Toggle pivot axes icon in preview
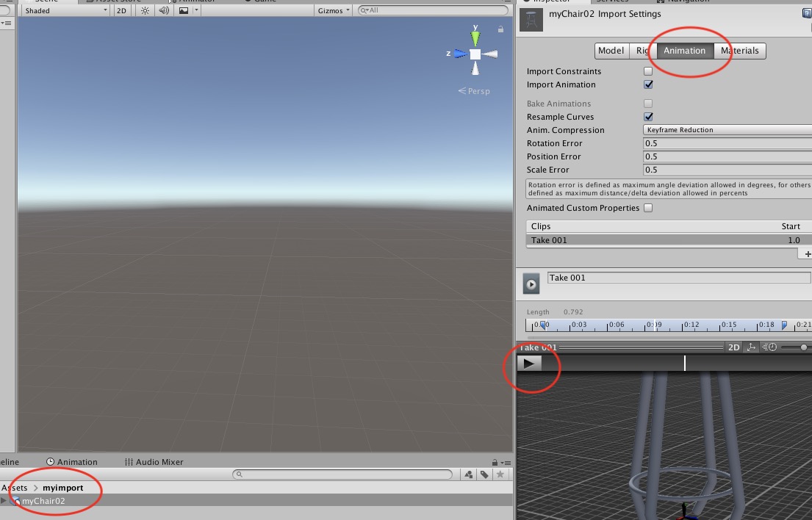 751,347
